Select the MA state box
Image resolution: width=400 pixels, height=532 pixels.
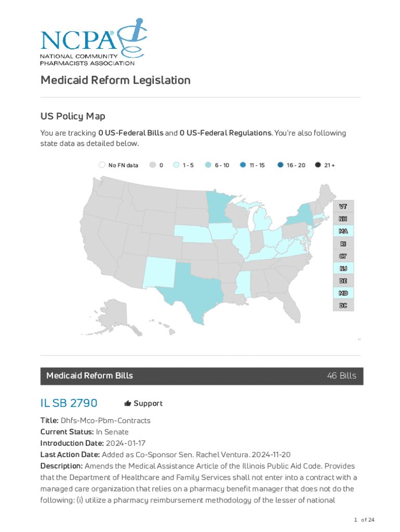click(x=343, y=231)
